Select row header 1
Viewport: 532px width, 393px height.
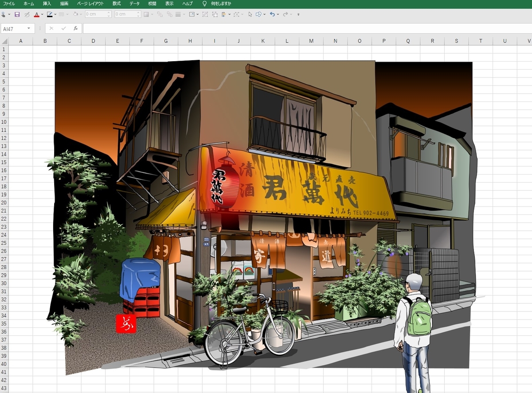[x=4, y=49]
